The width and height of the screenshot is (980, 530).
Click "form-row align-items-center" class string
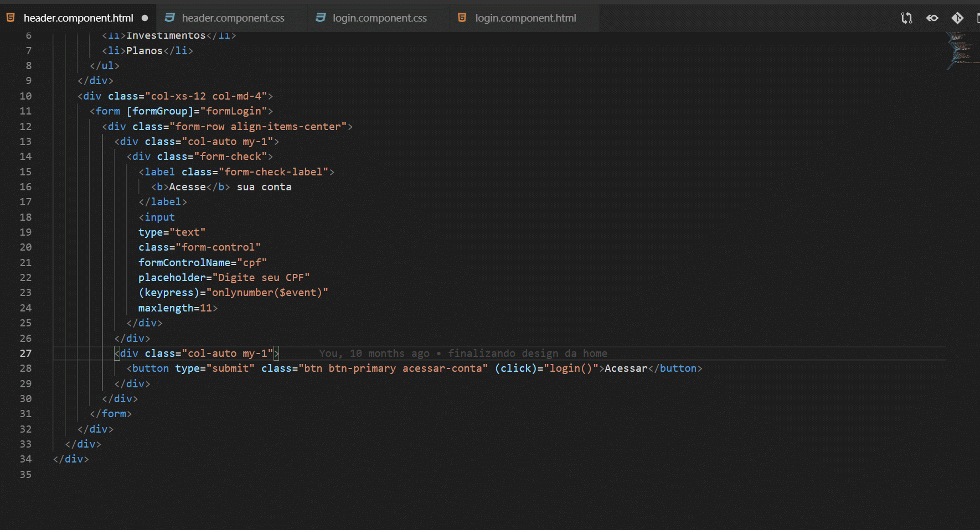coord(258,126)
